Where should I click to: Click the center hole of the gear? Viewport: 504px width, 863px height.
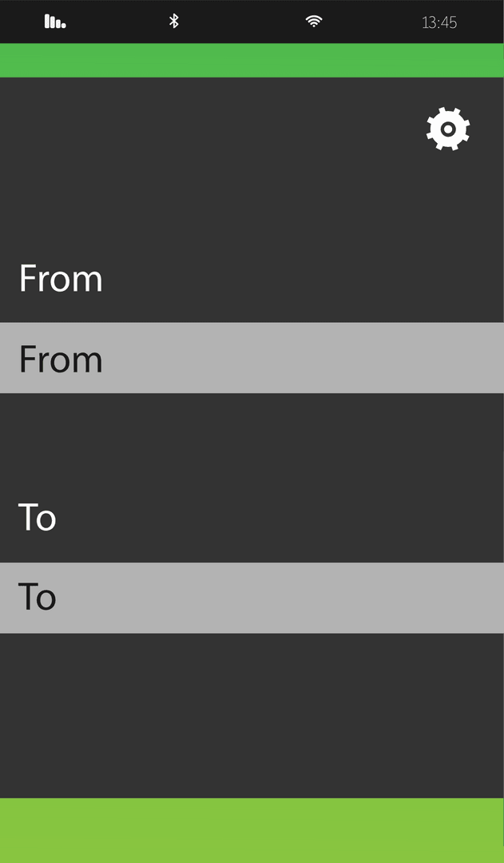(x=448, y=129)
